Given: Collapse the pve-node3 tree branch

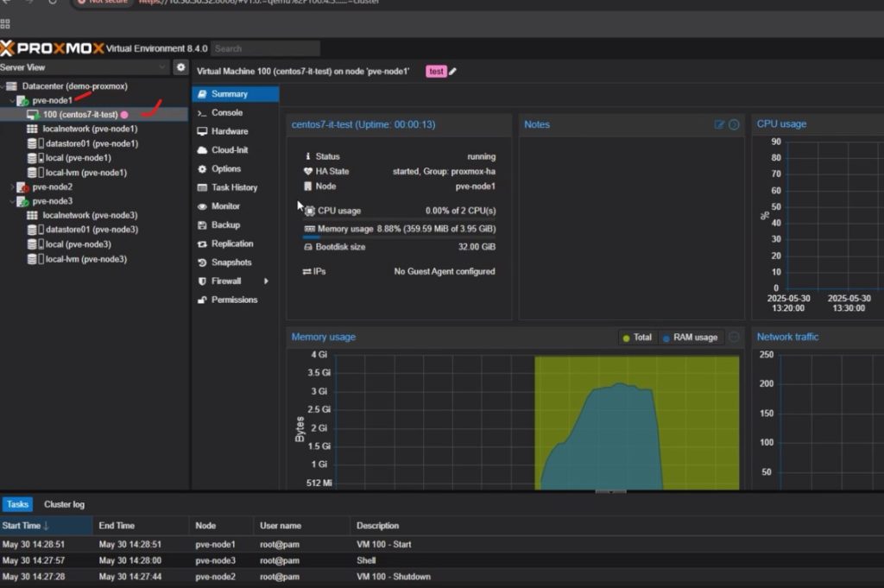Looking at the screenshot, I should 12,201.
